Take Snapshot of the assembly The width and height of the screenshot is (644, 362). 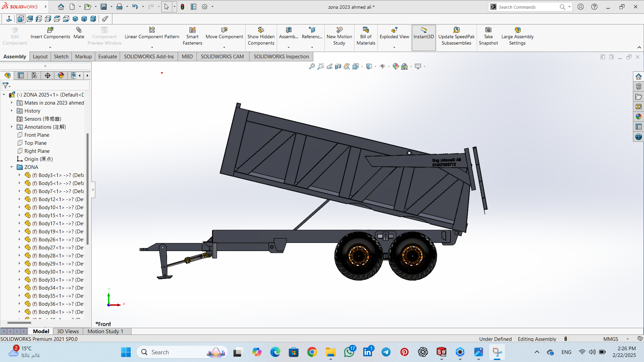coord(488,36)
